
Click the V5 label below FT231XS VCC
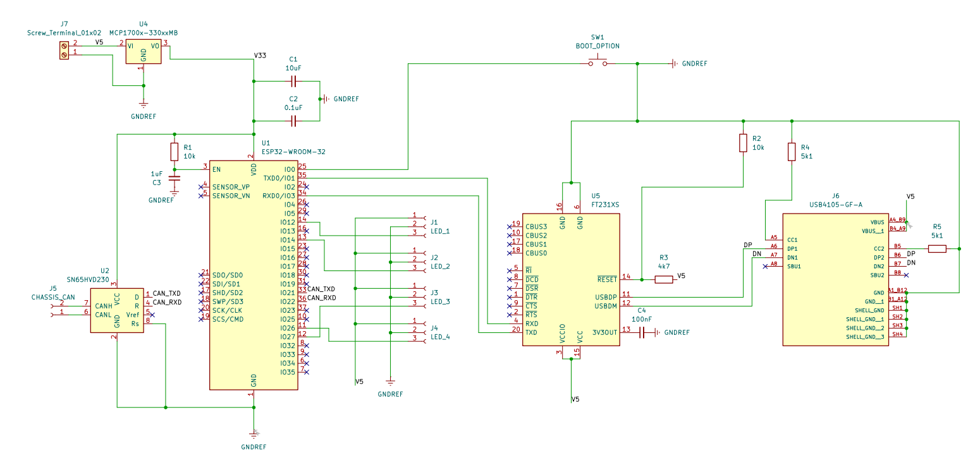[x=575, y=399]
